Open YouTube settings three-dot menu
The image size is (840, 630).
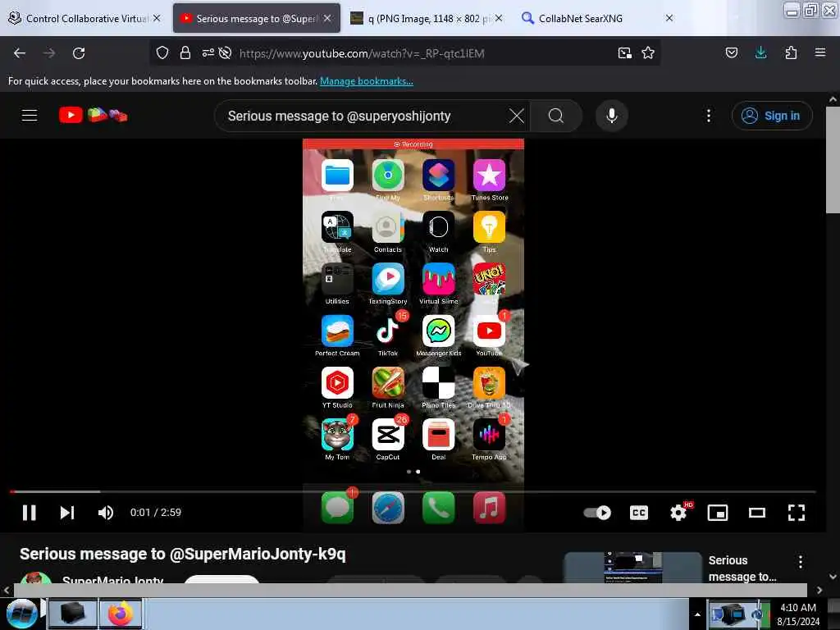pos(708,116)
